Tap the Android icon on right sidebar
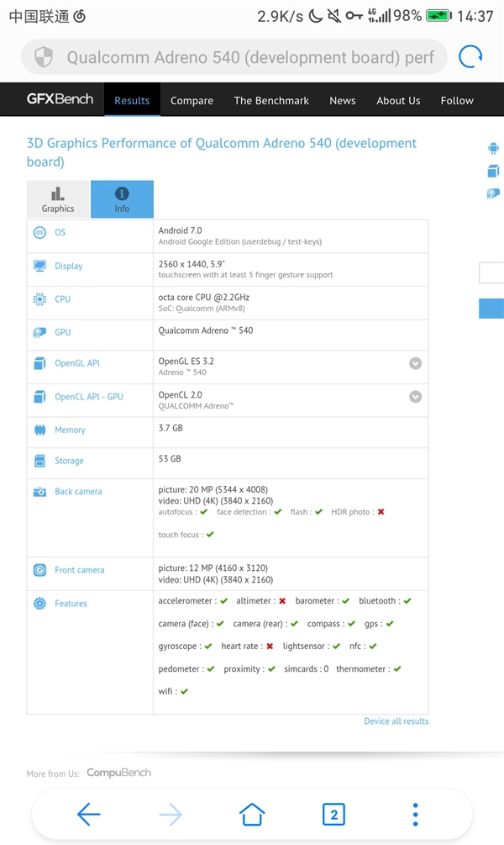Viewport: 504px width, 845px height. [x=493, y=149]
